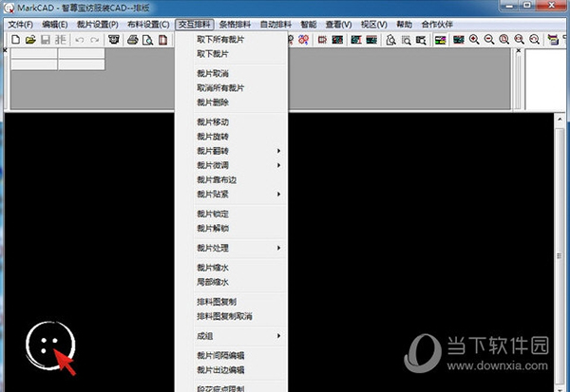Viewport: 570px width, 392px height.
Task: Open the 视区(V) menu
Action: tap(373, 25)
